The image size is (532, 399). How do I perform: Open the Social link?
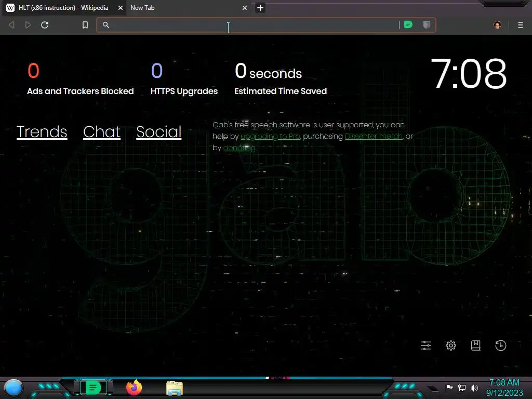click(159, 132)
